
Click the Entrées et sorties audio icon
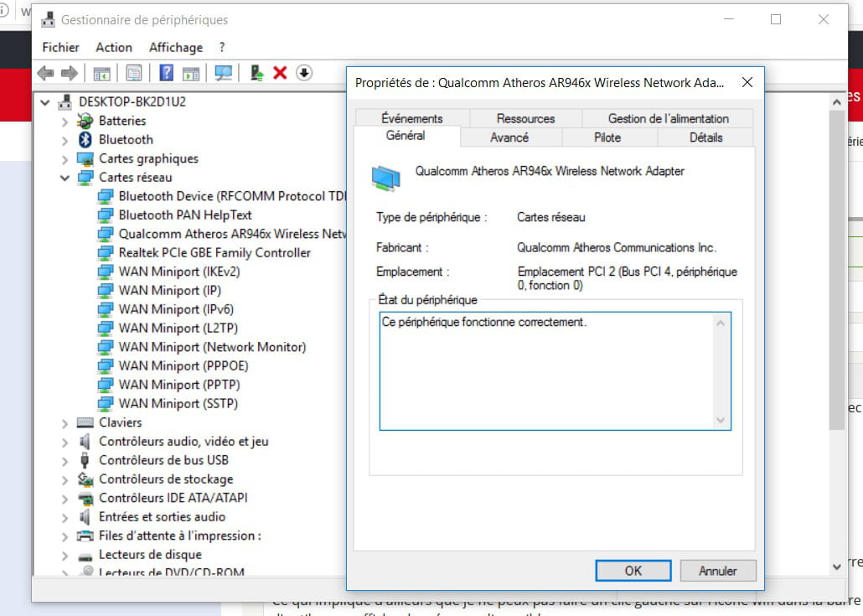pos(85,516)
